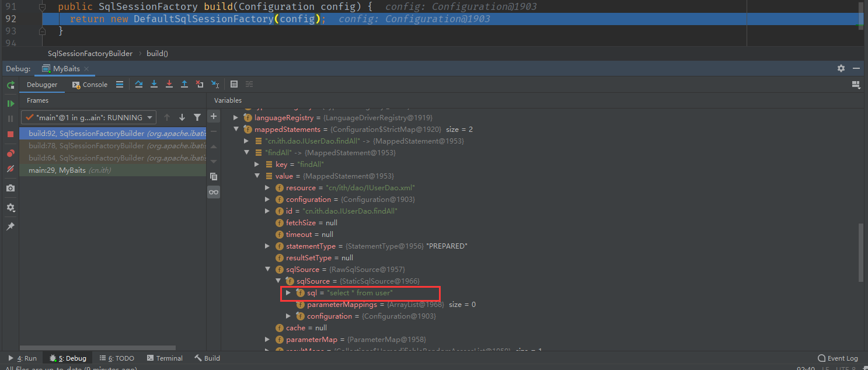Collapse inner sqlSource StaticSqlSource@1966 node
The image size is (868, 370).
click(x=278, y=281)
